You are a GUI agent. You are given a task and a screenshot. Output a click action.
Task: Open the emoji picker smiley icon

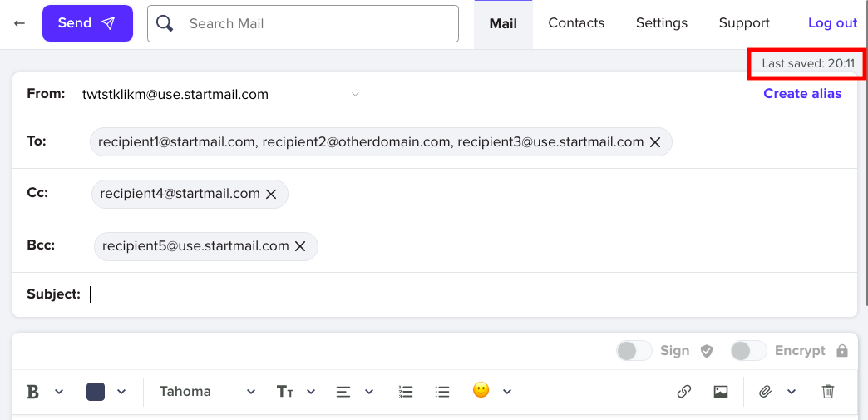[481, 391]
